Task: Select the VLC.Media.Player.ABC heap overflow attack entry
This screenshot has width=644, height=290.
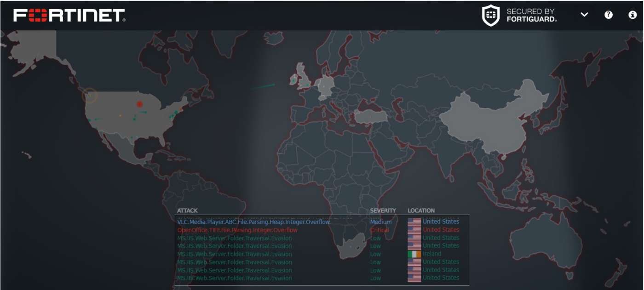Action: [x=253, y=222]
